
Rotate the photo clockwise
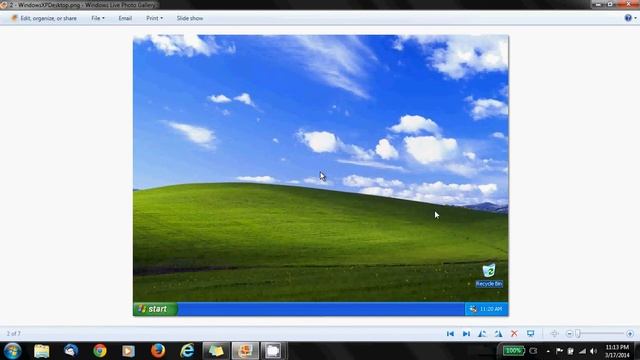pos(498,333)
